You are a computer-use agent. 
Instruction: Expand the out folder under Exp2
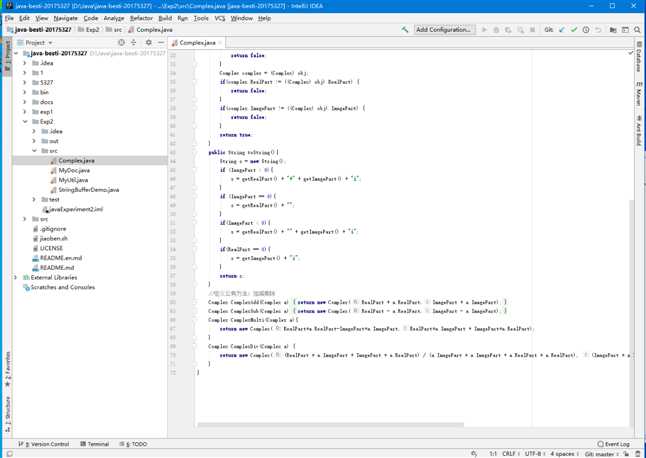(x=34, y=141)
